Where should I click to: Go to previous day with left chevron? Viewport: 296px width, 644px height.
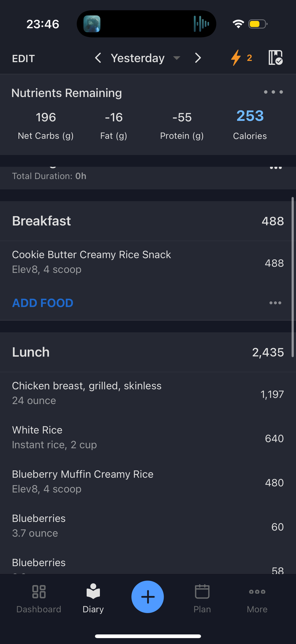point(98,58)
